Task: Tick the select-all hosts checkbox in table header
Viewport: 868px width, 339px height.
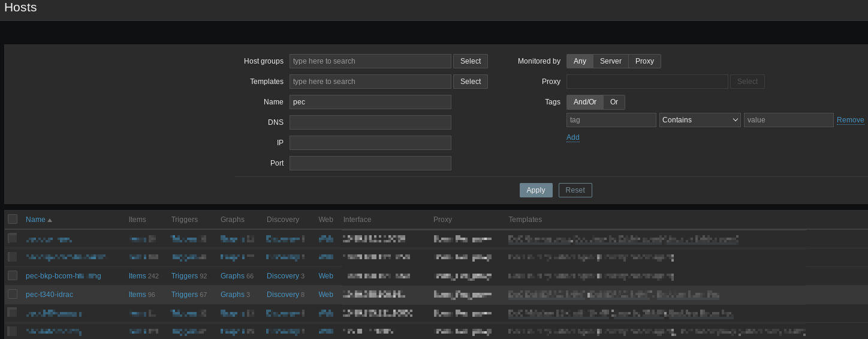Action: (13, 220)
